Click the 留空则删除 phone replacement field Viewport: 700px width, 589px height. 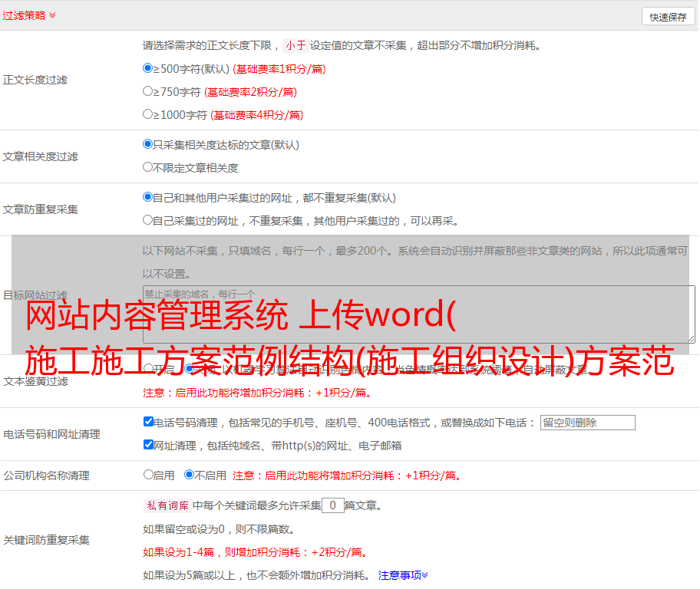coord(587,423)
